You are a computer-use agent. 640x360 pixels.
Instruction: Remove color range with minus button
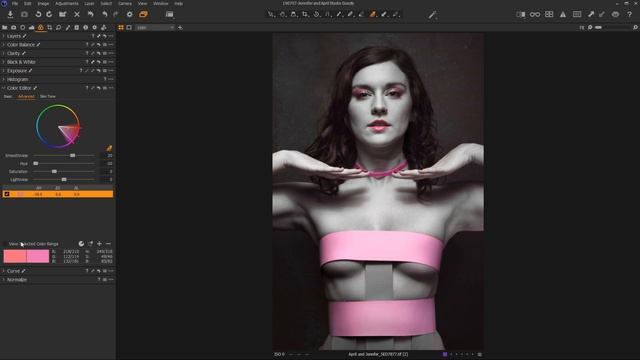click(108, 244)
